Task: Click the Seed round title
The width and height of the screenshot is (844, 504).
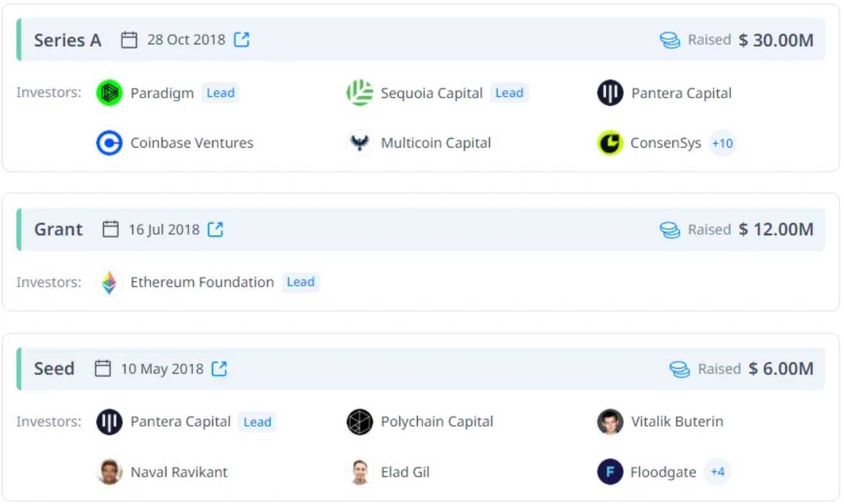Action: (x=55, y=368)
